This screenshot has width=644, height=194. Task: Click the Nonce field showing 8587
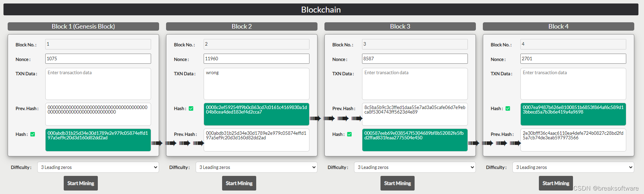415,59
